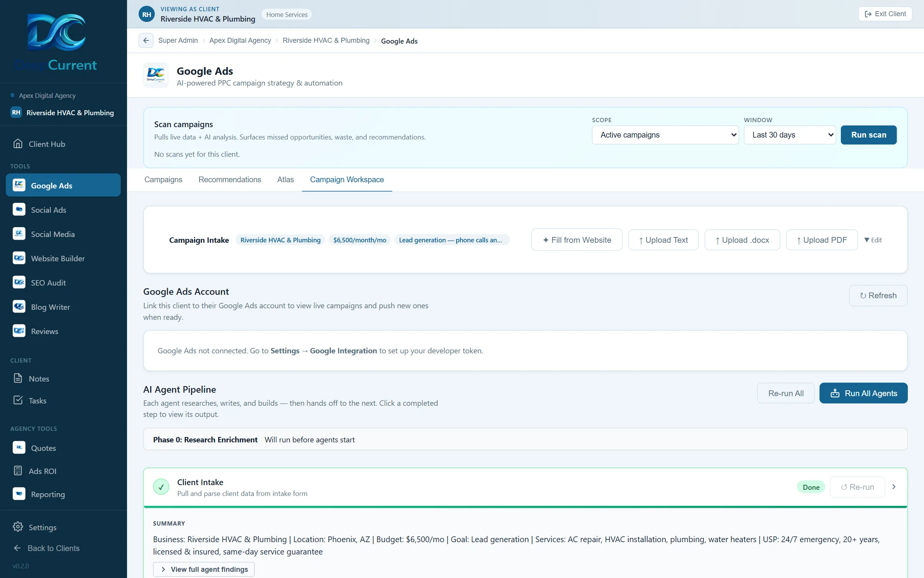Select the Campaign Workspace tab
Screen dimensions: 924x578
click(347, 180)
